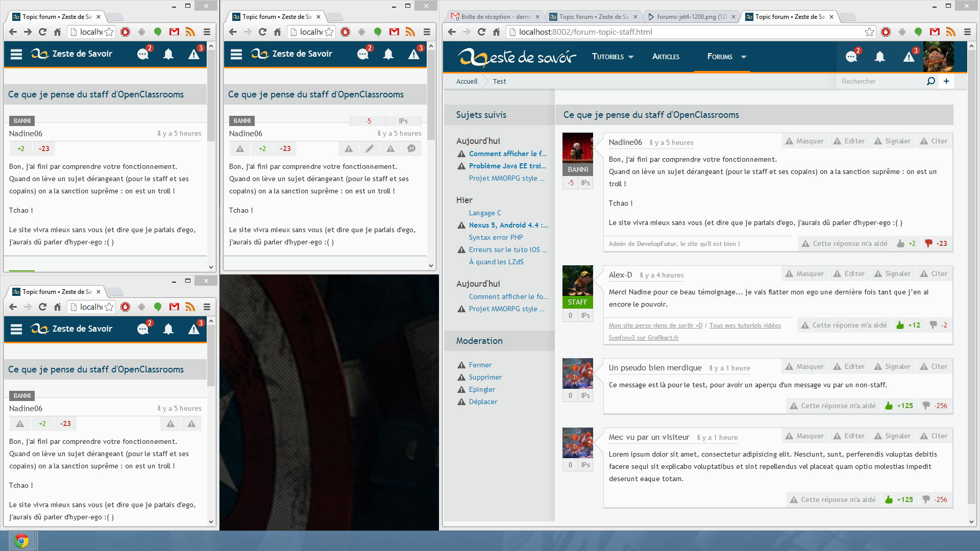Image resolution: width=980 pixels, height=551 pixels.
Task: Open messages bubble icon in desktop site header
Action: coord(851,57)
